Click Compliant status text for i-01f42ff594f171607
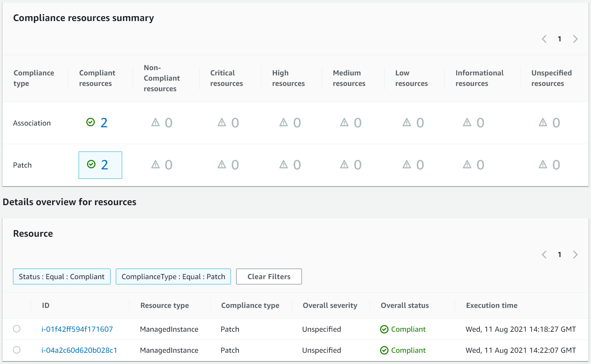This screenshot has width=591, height=364. coord(408,329)
